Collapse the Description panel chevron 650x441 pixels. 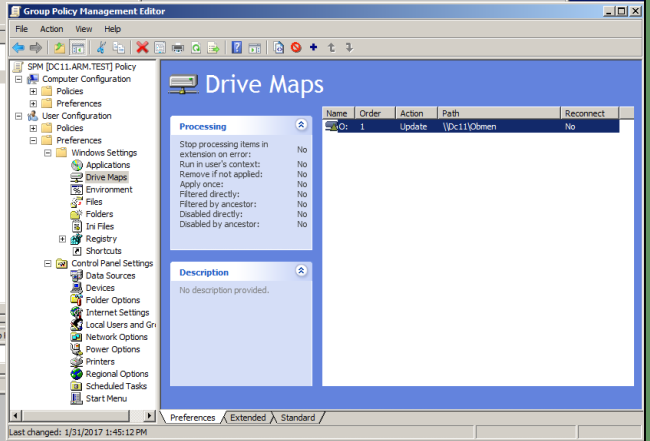[301, 271]
